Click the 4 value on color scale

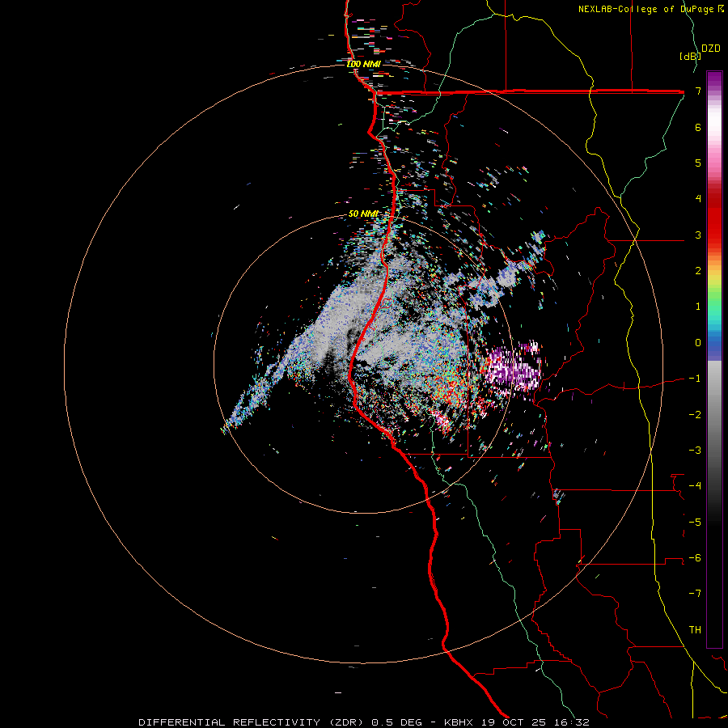[x=698, y=199]
